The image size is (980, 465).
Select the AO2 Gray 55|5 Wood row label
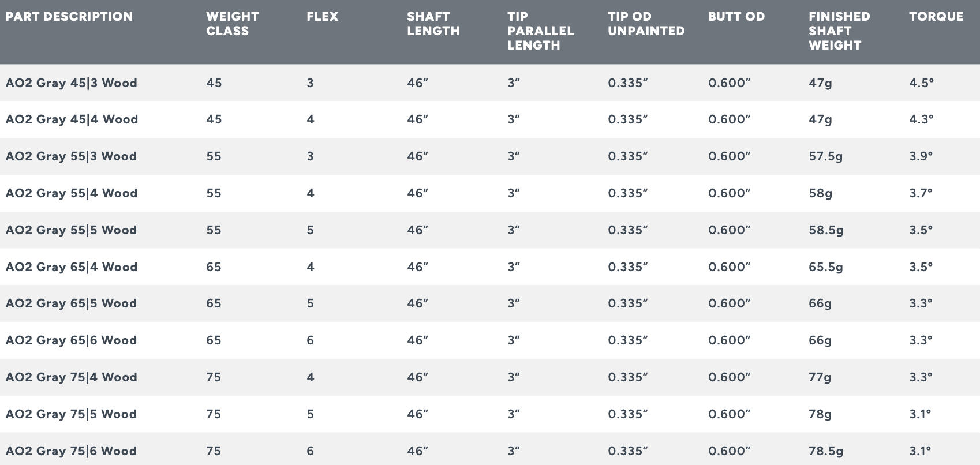(x=72, y=230)
